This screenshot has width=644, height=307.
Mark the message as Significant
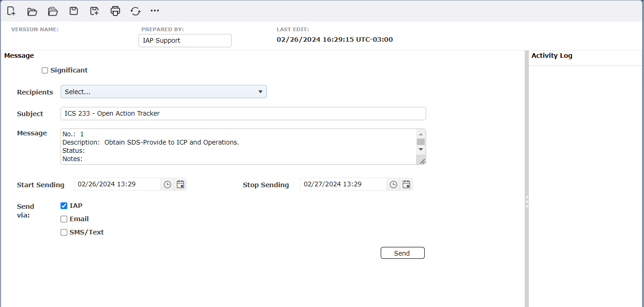45,71
